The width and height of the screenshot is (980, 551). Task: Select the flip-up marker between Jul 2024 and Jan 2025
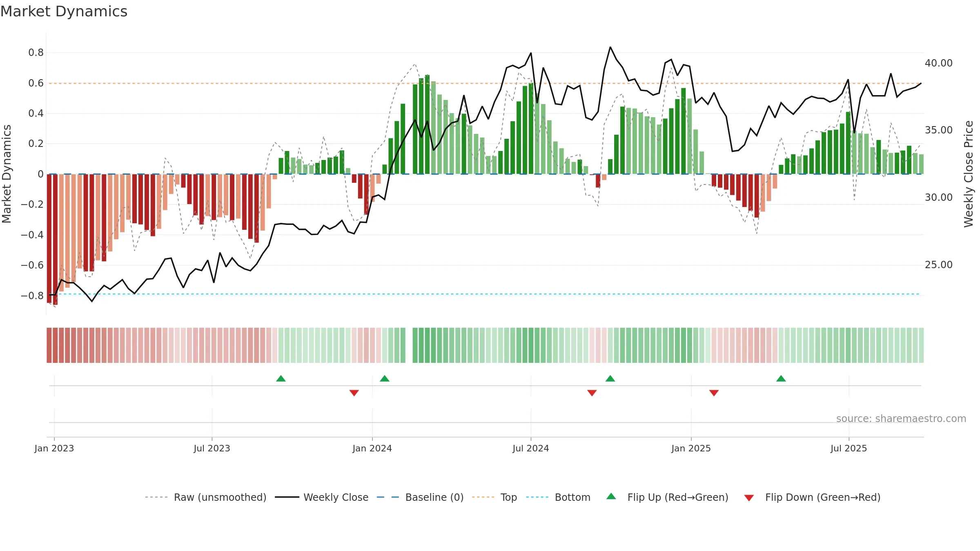[610, 378]
